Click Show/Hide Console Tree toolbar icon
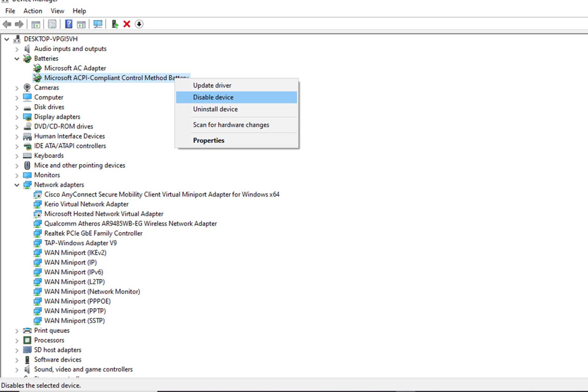This screenshot has width=588, height=392. point(36,24)
